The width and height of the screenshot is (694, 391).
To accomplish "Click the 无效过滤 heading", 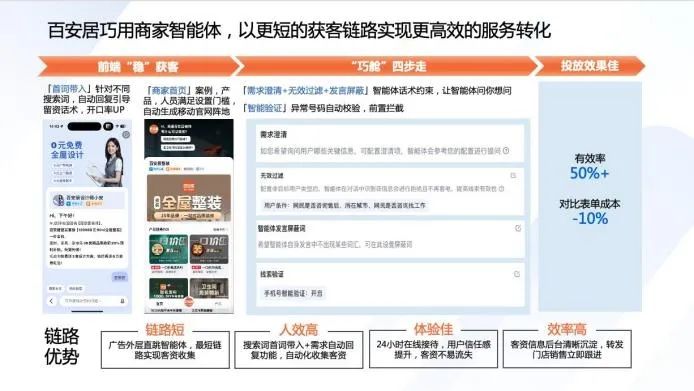I will (x=272, y=175).
